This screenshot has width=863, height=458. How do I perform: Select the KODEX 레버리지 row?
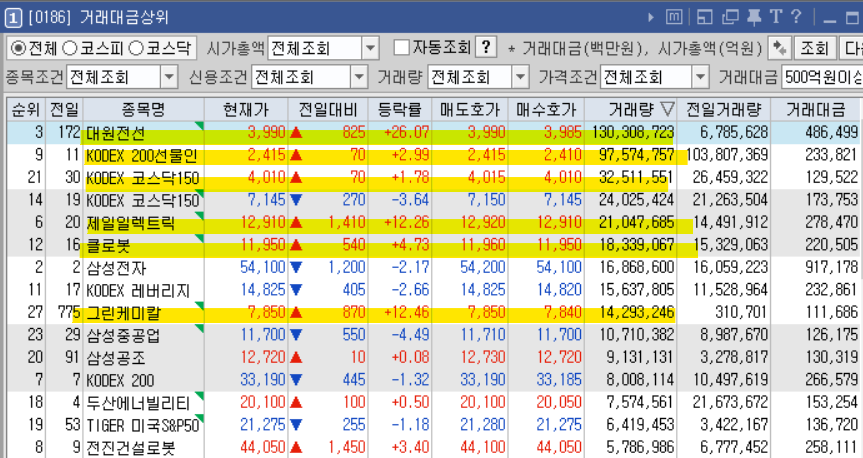pos(435,290)
